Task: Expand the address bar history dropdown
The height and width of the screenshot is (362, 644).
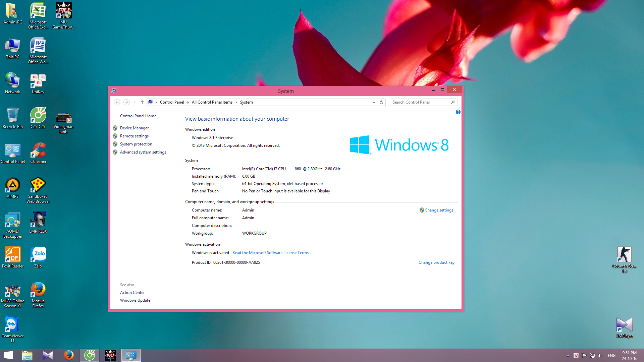Action: tap(374, 102)
